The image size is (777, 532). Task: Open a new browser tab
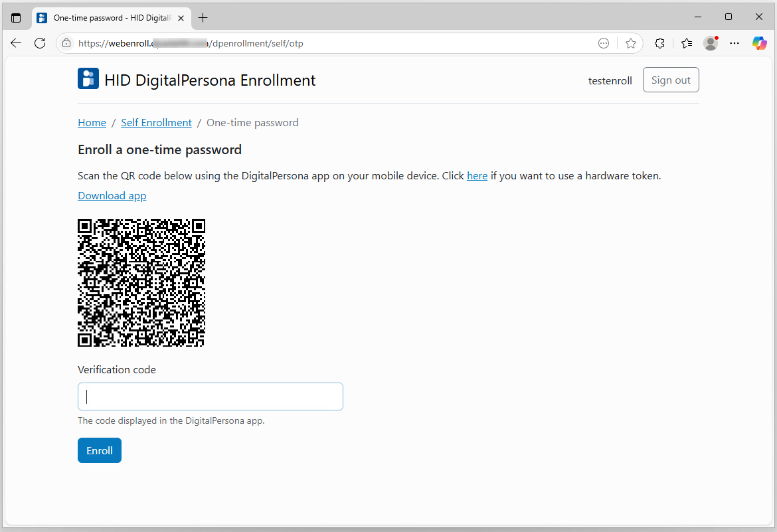point(203,18)
